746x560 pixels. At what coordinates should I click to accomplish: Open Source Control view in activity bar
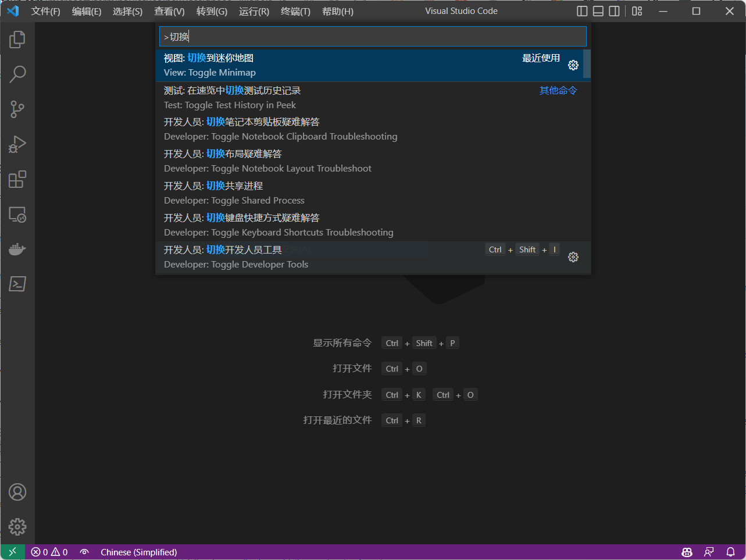(x=17, y=109)
